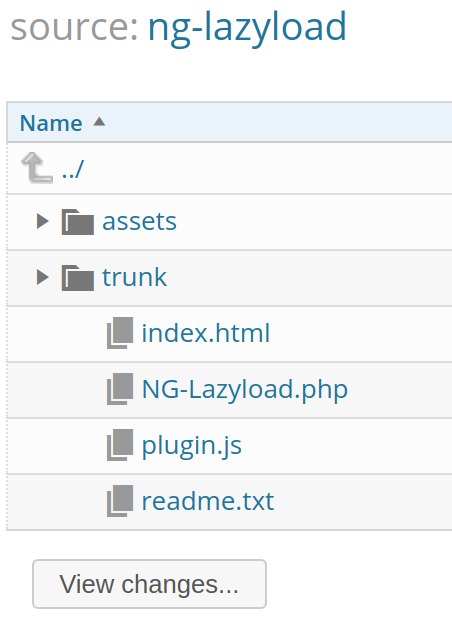Open the readme.txt file
The image size is (452, 641).
tap(208, 501)
